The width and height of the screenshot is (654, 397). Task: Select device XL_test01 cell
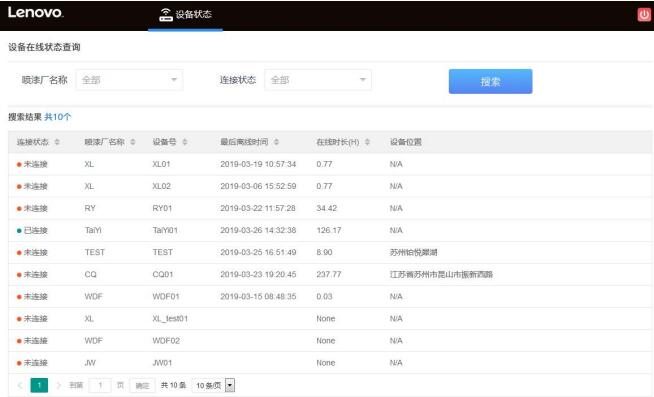170,319
